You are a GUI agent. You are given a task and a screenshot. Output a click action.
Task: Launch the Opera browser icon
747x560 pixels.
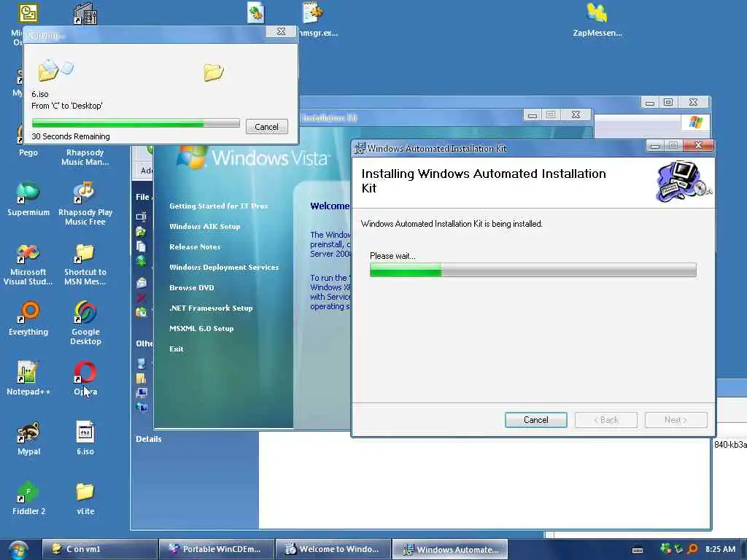(x=85, y=378)
